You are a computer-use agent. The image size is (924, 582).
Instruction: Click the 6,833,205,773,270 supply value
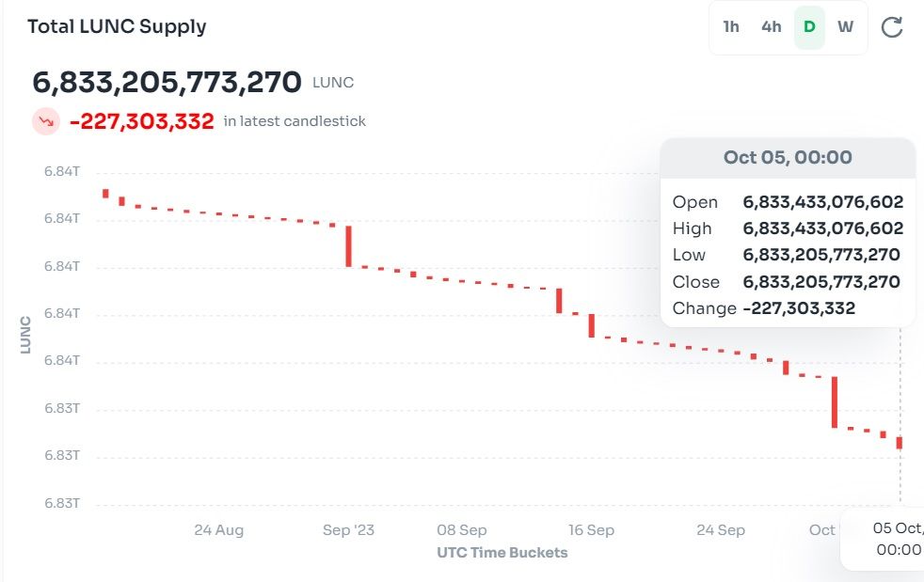167,83
